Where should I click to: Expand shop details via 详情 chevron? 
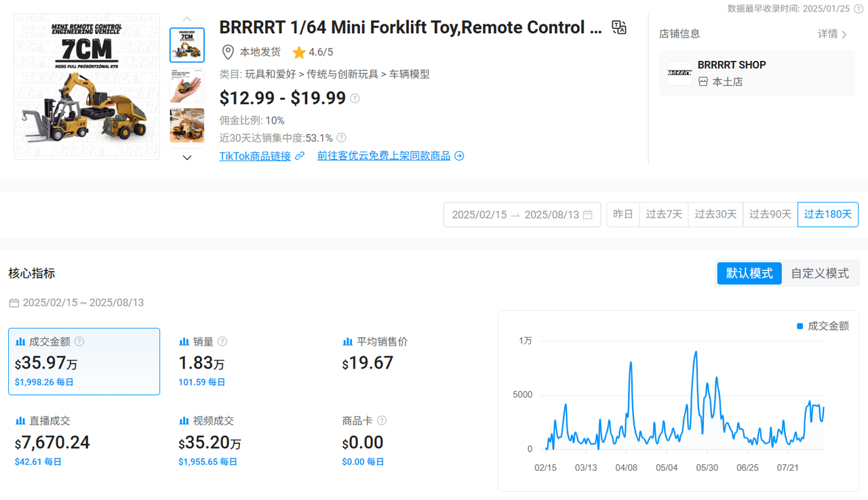(833, 34)
